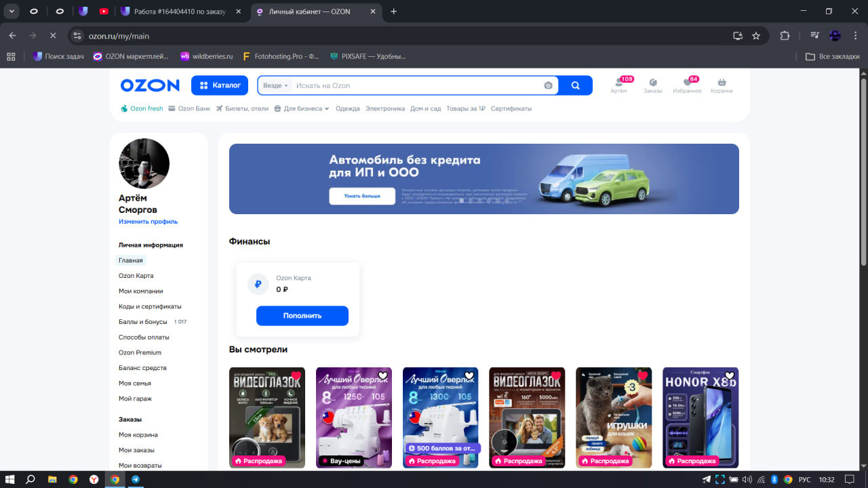The image size is (868, 488).
Task: Open File Explorer from the taskbar
Action: point(52,479)
